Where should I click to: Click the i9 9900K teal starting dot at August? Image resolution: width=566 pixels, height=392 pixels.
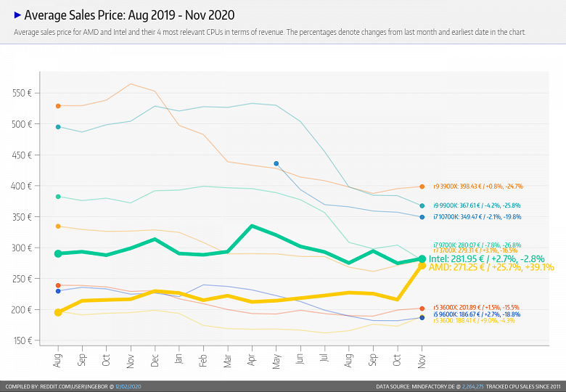58,127
